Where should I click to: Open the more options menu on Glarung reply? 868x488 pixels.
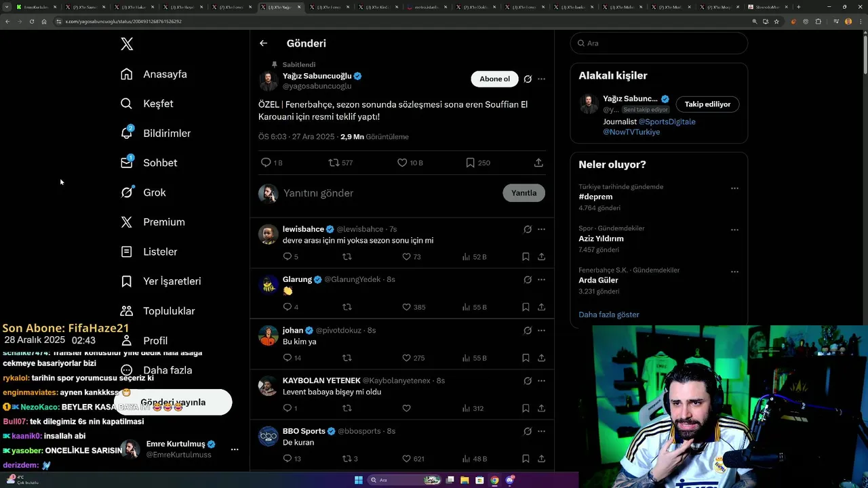click(541, 279)
